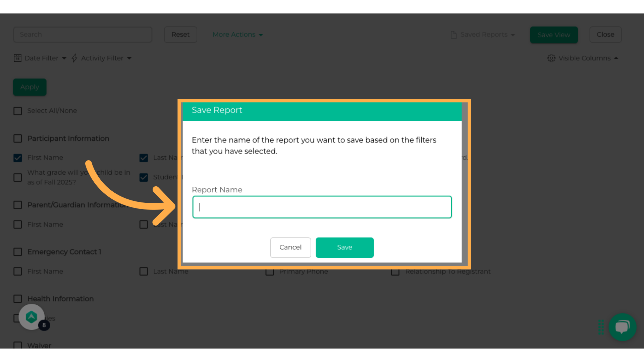Click the Date Filter calendar icon

[x=17, y=58]
